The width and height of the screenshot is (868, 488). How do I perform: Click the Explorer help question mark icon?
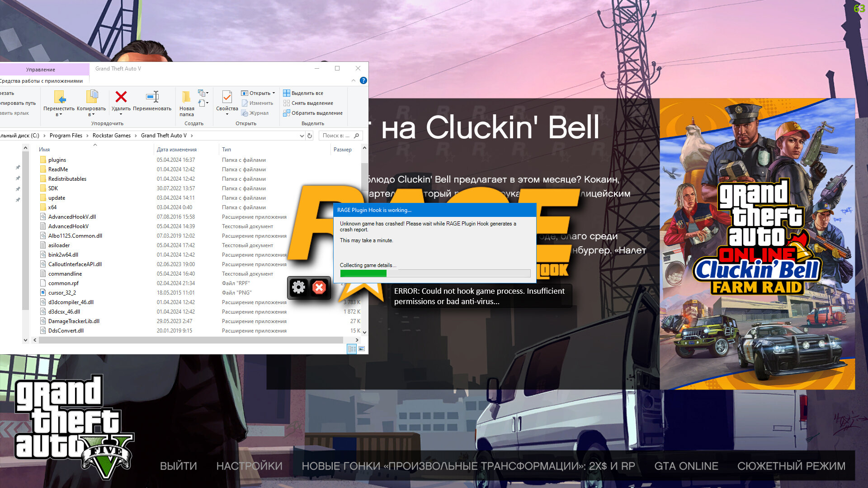pyautogui.click(x=363, y=81)
